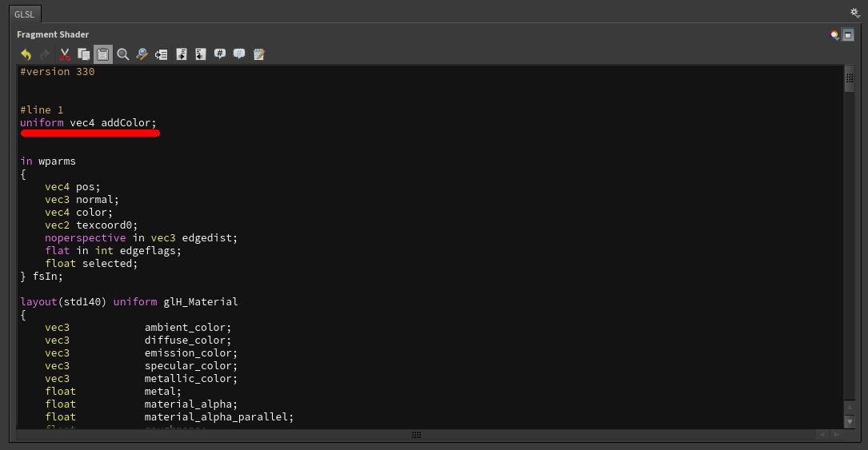
Task: Comment selected lines with the hash bubble icon
Action: click(220, 54)
